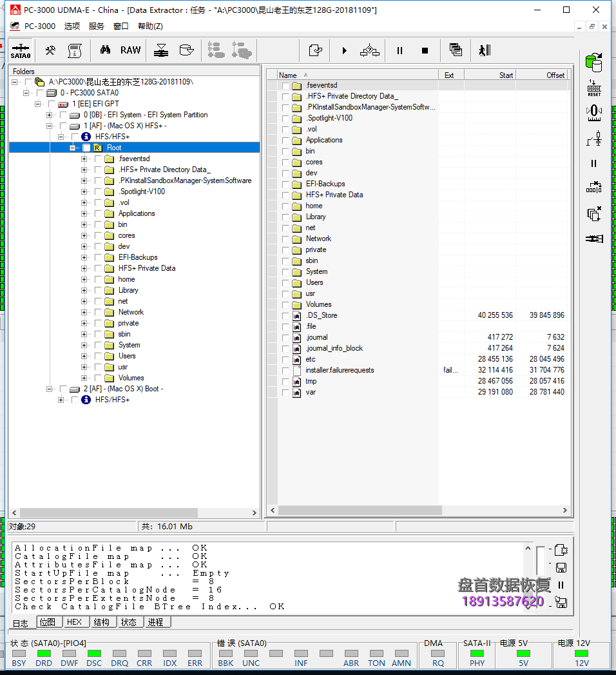616x675 pixels.
Task: Open the hammer and wrench tools icon
Action: [50, 50]
